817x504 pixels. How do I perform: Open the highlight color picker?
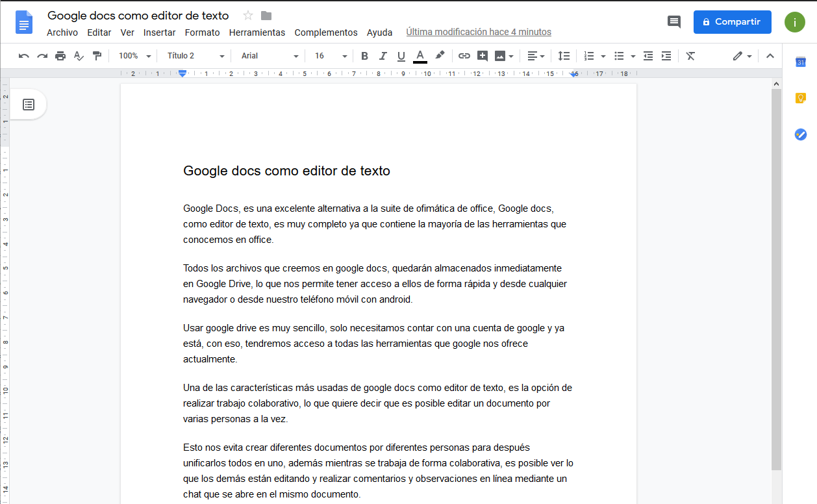pyautogui.click(x=440, y=56)
